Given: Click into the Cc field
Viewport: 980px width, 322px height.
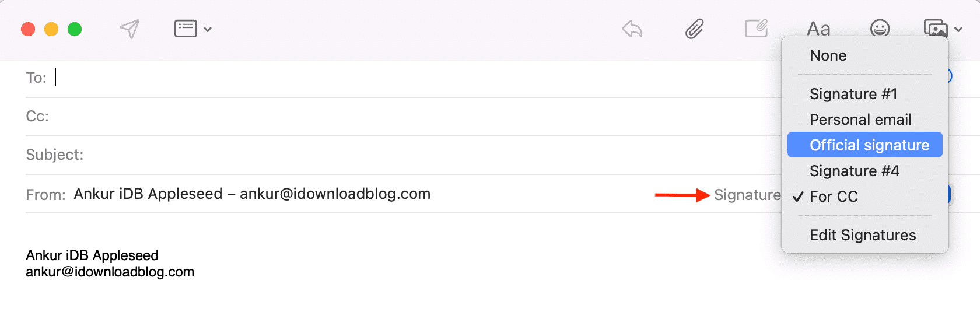Looking at the screenshot, I should tap(402, 117).
